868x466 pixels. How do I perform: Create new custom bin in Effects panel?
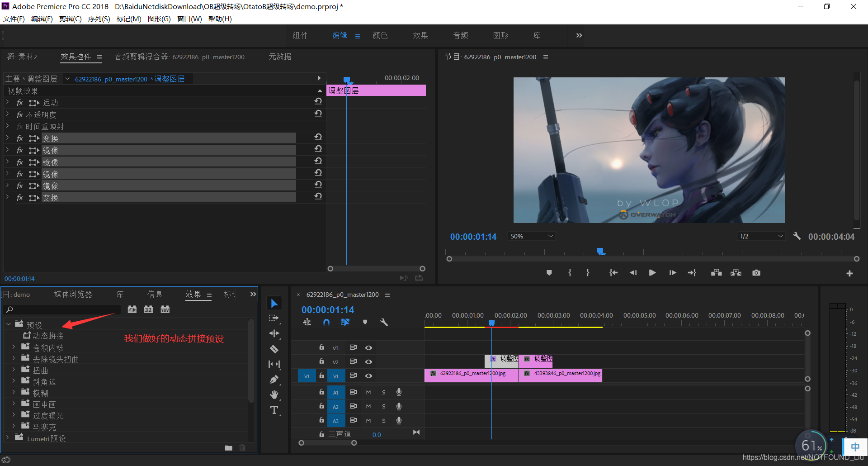pos(229,448)
